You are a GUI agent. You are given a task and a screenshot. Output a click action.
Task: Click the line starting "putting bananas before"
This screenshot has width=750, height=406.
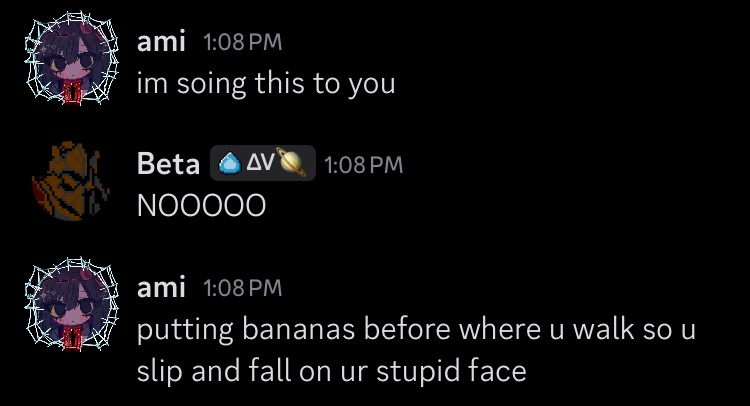416,330
